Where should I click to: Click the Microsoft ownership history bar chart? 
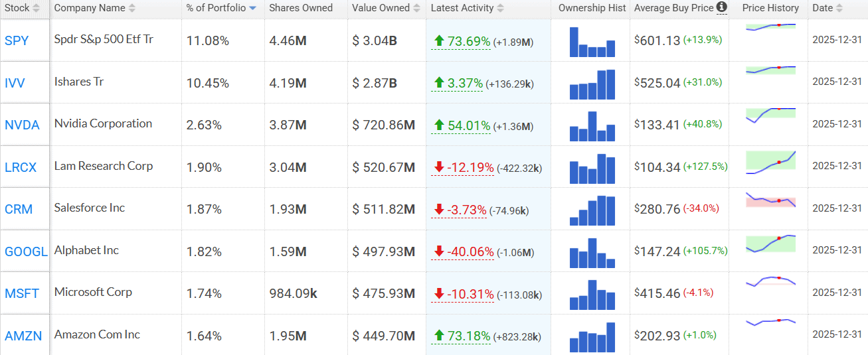point(592,294)
